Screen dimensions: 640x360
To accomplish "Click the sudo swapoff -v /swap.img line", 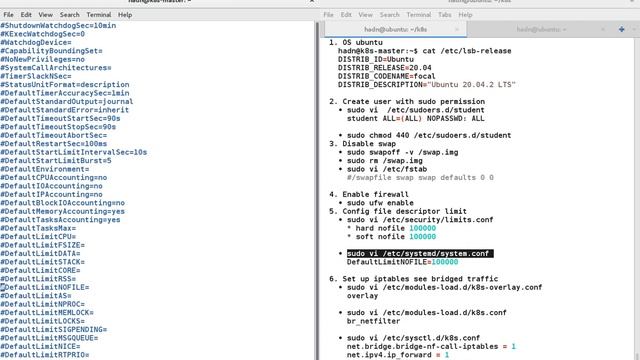I will point(402,152).
